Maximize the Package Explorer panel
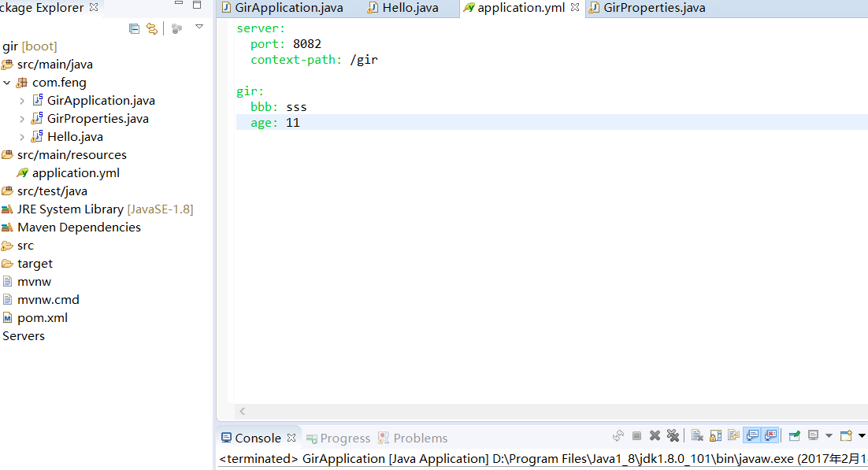The image size is (868, 470). [x=196, y=5]
